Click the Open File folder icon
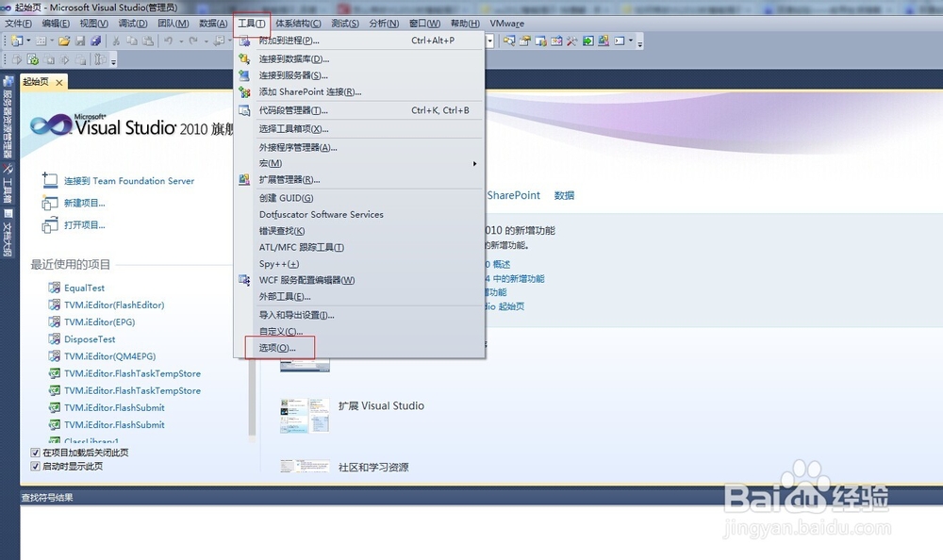The height and width of the screenshot is (560, 943). pos(64,41)
